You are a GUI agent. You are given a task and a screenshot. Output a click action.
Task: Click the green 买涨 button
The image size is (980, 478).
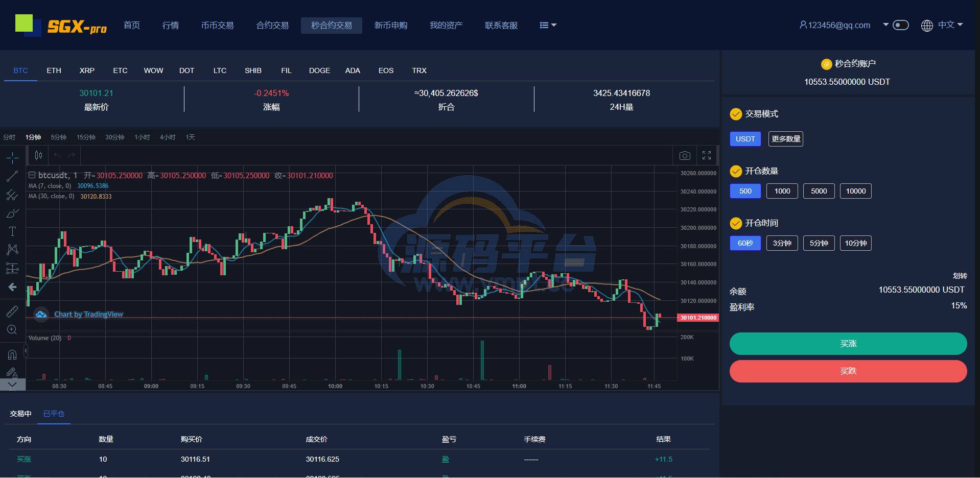(848, 344)
